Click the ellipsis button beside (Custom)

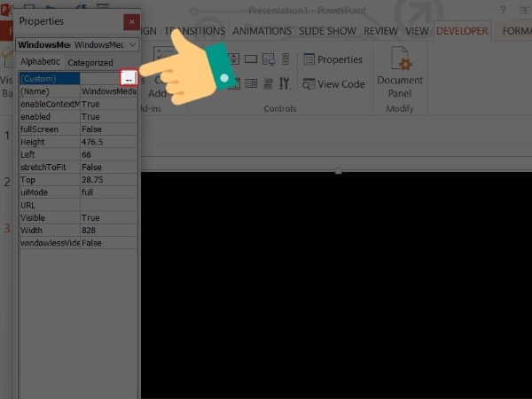click(129, 78)
